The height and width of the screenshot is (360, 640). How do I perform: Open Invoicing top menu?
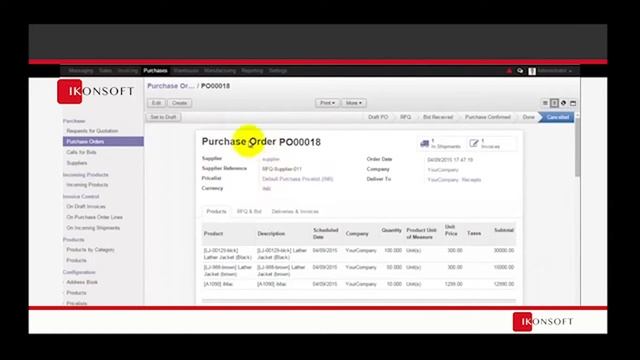127,71
